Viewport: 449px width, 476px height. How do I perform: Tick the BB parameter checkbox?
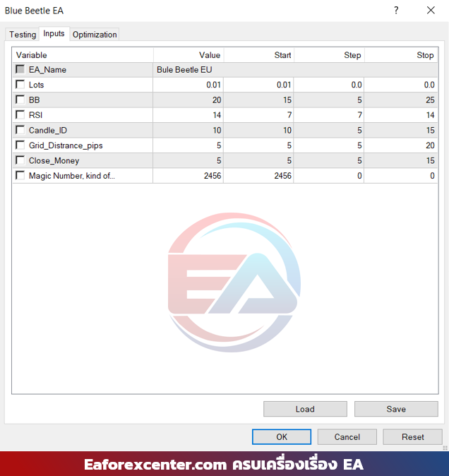click(20, 100)
